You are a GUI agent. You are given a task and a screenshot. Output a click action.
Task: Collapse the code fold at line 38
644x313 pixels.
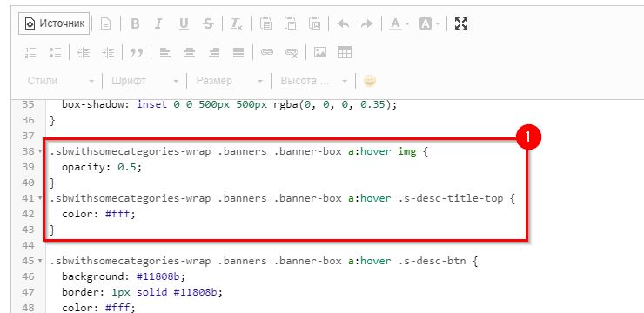pyautogui.click(x=40, y=152)
